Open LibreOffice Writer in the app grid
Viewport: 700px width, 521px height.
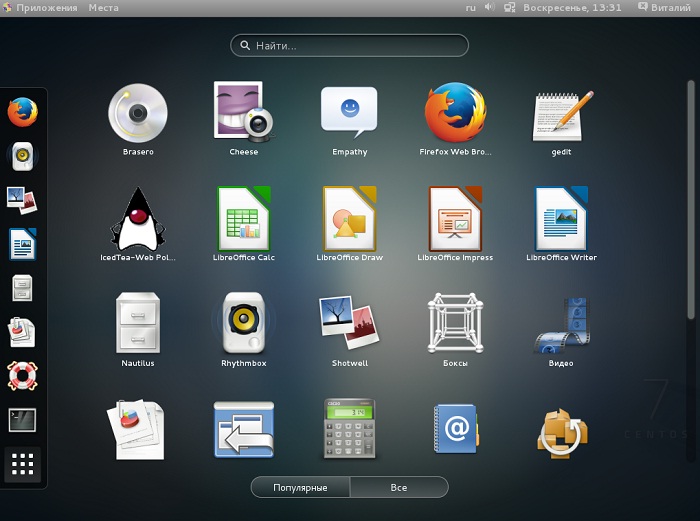click(561, 219)
